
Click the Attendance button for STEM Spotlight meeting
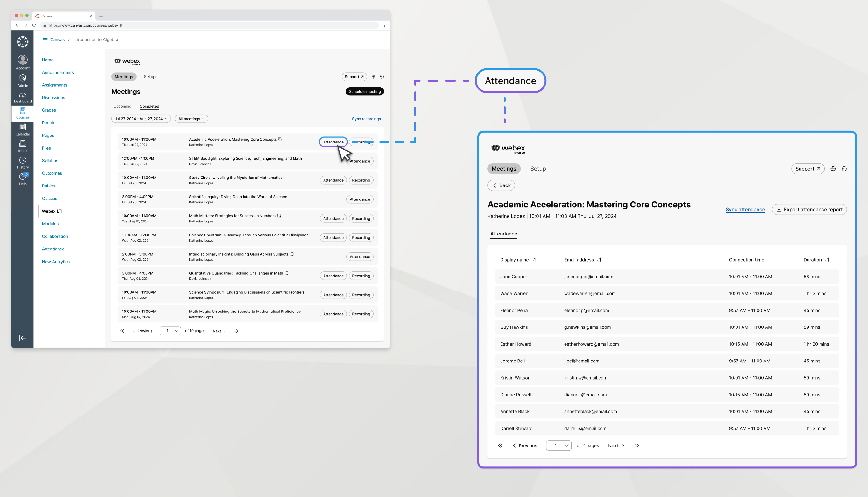(358, 161)
